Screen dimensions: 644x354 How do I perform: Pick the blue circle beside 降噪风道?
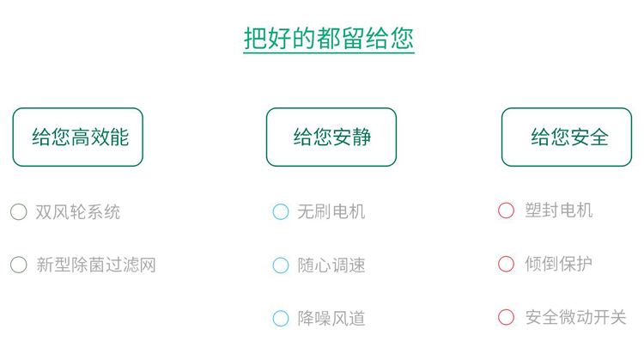point(281,319)
